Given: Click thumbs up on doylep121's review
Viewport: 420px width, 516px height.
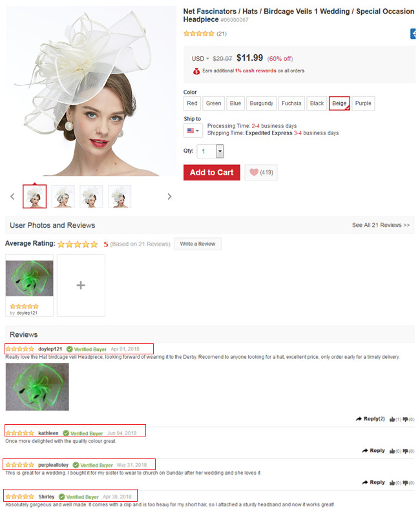Looking at the screenshot, I should pos(392,419).
